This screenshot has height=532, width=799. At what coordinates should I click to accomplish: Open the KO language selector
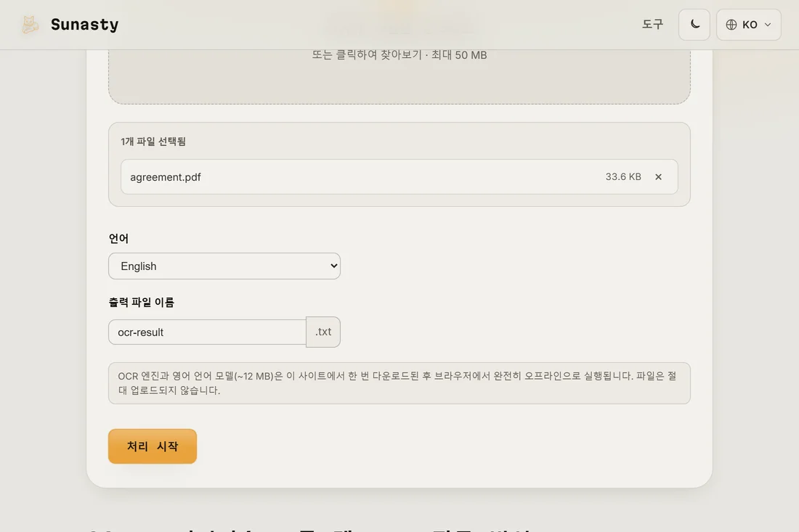pyautogui.click(x=748, y=25)
